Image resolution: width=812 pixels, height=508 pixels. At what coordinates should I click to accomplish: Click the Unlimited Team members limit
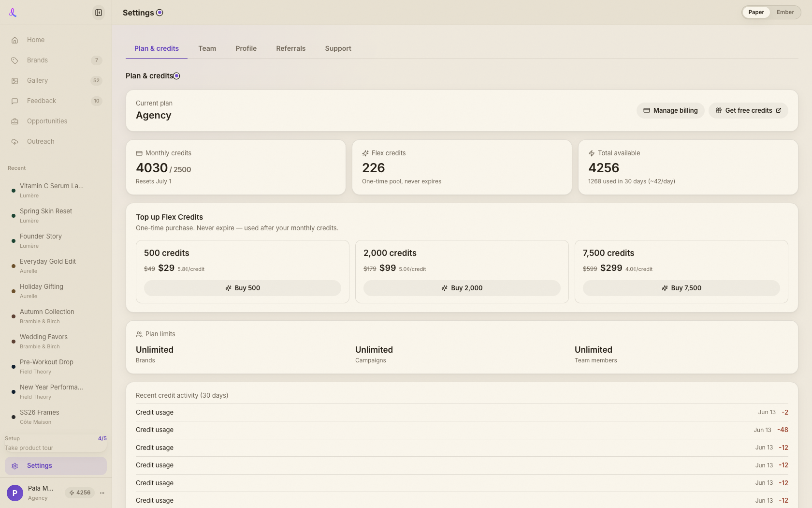click(596, 354)
